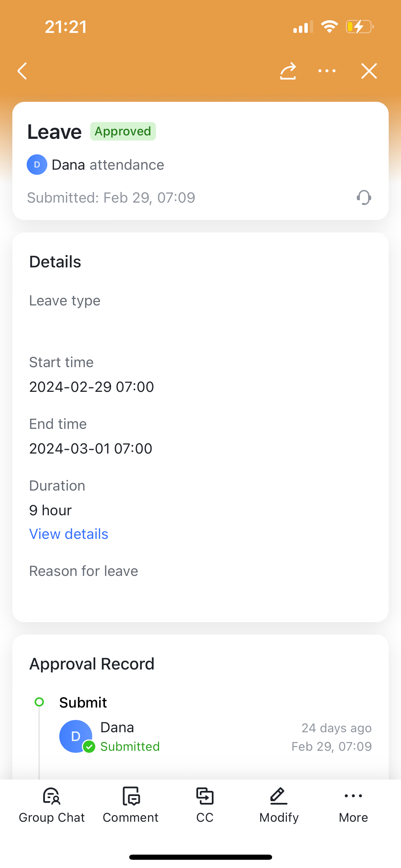The width and height of the screenshot is (401, 868).
Task: Select the Details section heading
Action: [x=55, y=261]
